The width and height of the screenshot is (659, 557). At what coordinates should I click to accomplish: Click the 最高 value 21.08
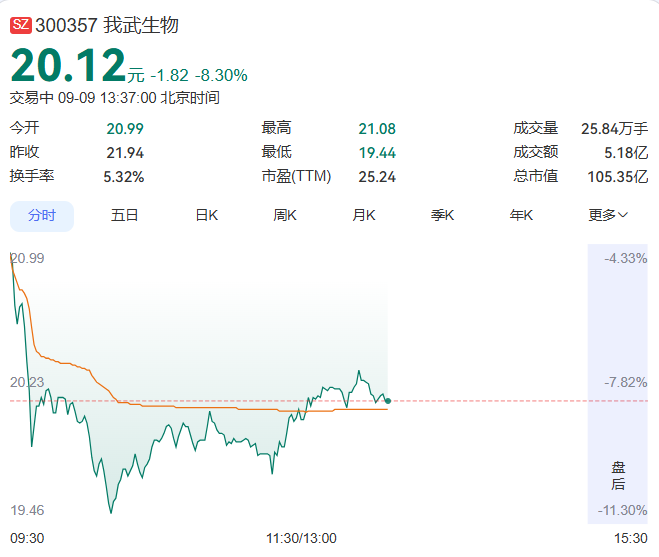(377, 129)
